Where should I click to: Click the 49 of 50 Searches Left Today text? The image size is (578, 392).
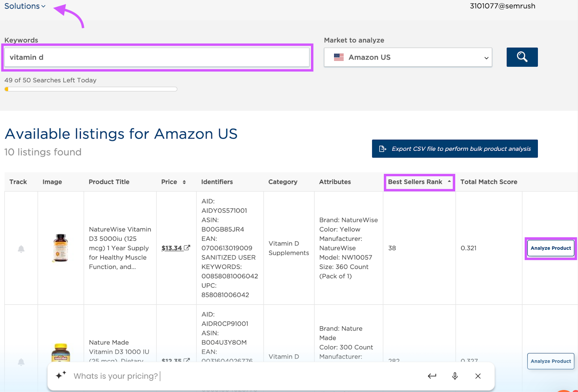click(51, 80)
